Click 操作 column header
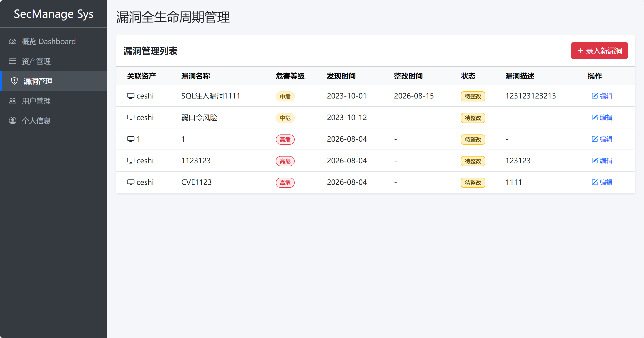 [x=595, y=76]
